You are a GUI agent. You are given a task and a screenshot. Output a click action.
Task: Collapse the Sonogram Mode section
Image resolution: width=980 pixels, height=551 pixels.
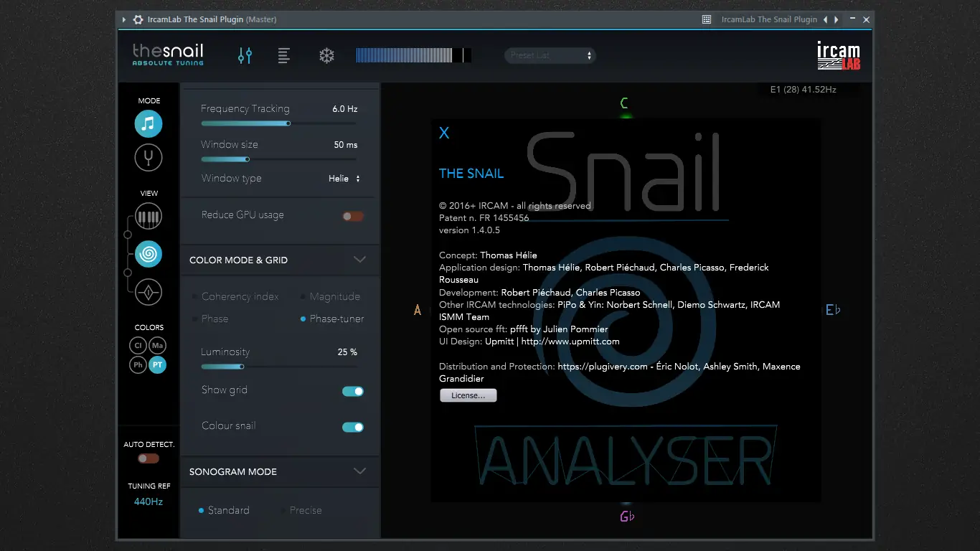[360, 471]
